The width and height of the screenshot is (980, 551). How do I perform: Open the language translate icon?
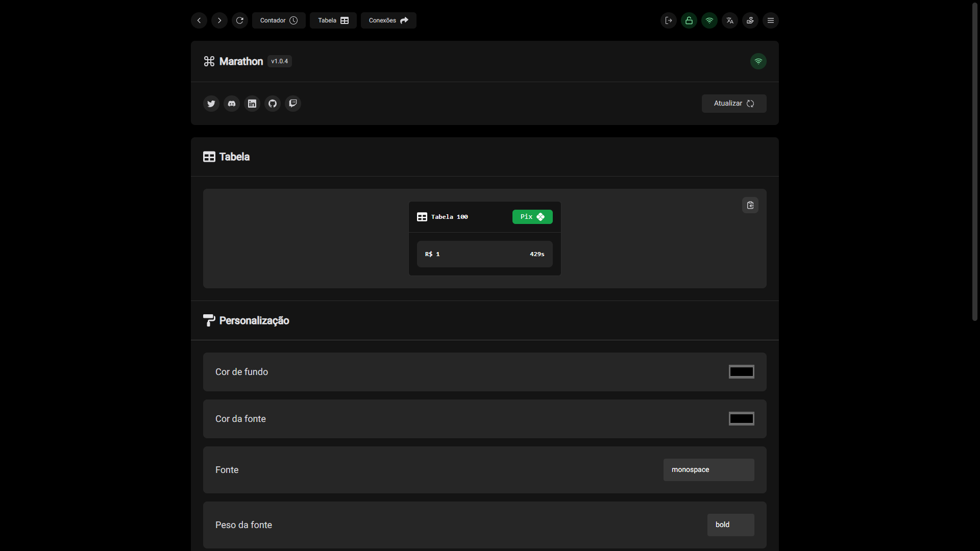[729, 20]
